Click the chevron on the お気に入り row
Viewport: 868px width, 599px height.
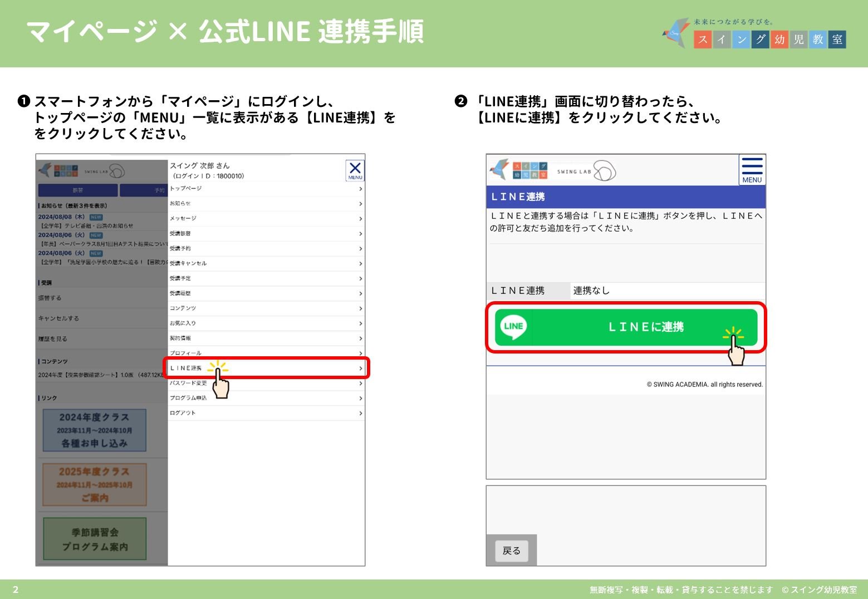tap(361, 324)
